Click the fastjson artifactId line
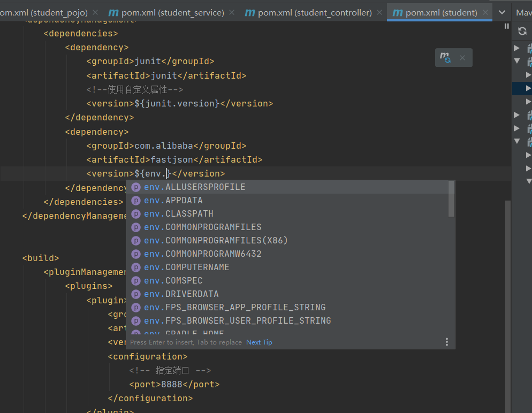The height and width of the screenshot is (413, 532). pos(174,160)
